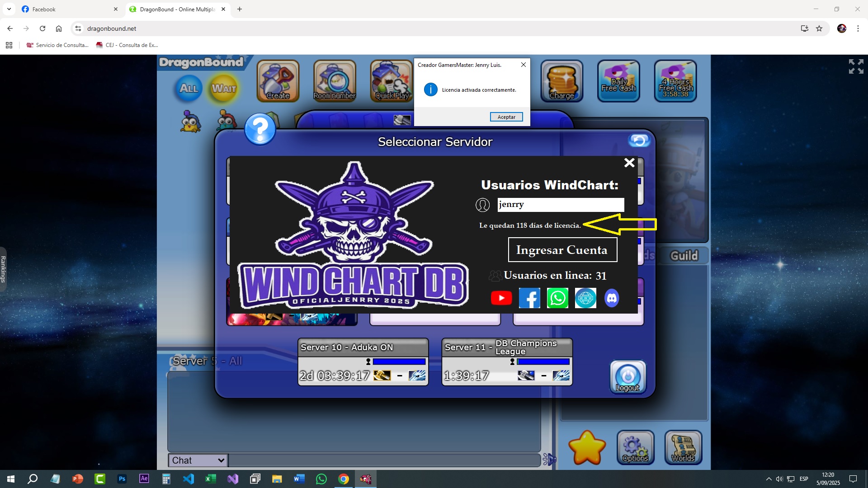Click the WhatsApp icon in WindChart popup
Viewport: 868px width, 488px height.
557,298
